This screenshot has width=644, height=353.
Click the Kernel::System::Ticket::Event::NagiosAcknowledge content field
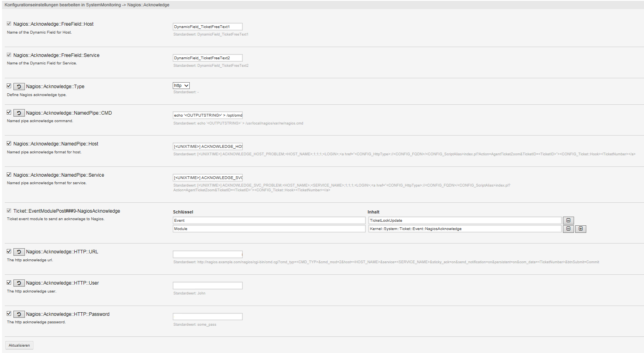[465, 229]
